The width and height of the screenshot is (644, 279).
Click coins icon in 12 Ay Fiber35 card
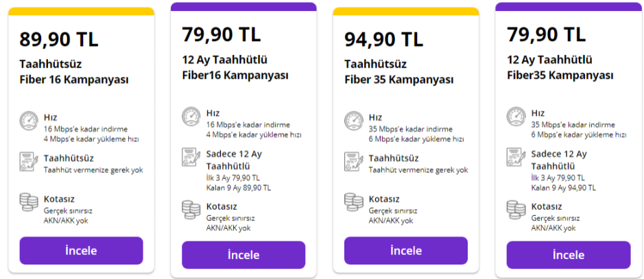click(x=516, y=209)
